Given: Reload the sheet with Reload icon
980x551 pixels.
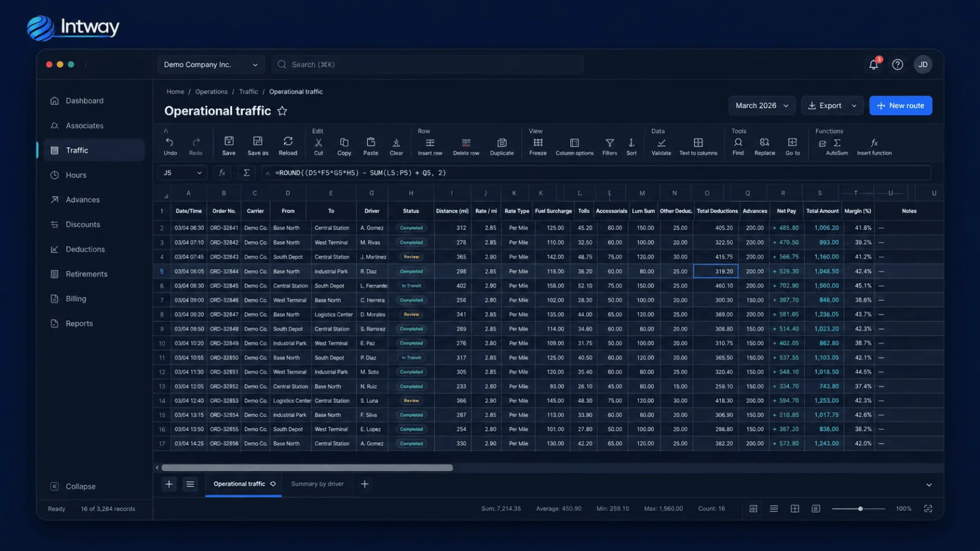Looking at the screenshot, I should [288, 141].
